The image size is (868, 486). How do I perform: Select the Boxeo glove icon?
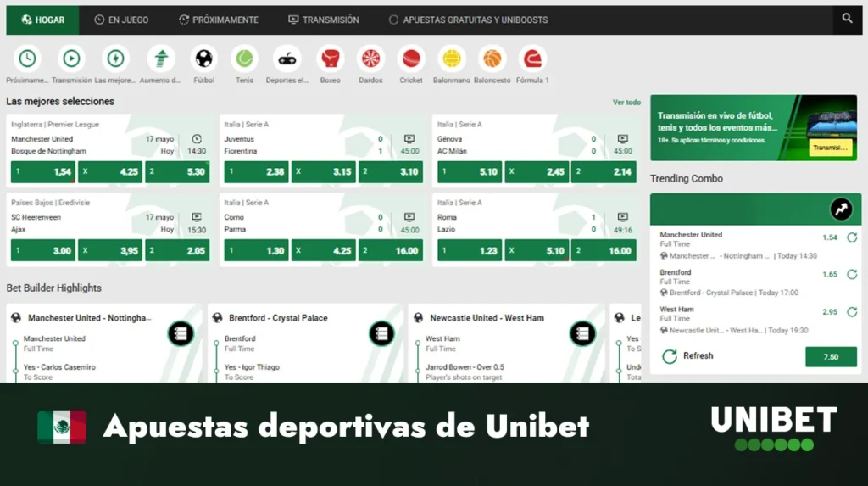[x=330, y=59]
